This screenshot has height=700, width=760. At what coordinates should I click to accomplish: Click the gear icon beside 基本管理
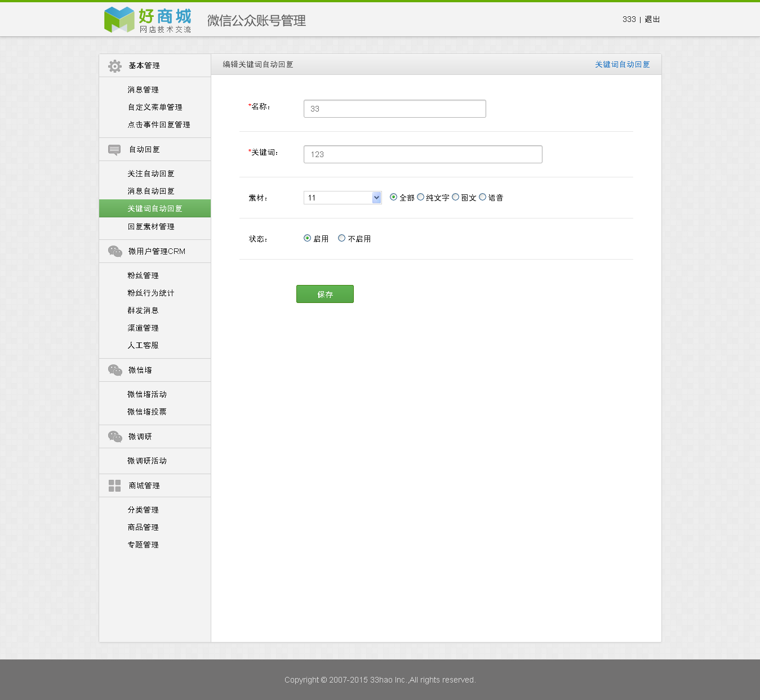pos(115,66)
